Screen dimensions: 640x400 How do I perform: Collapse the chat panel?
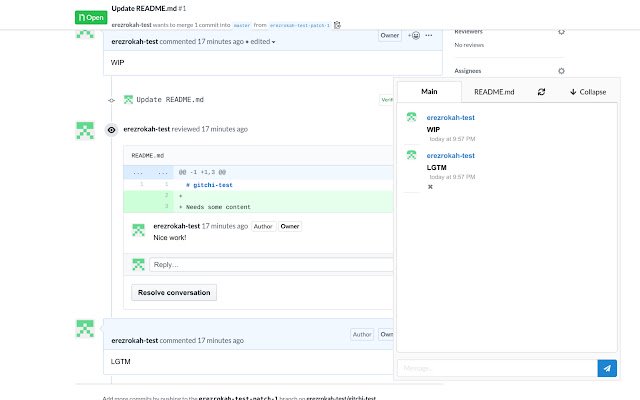pos(588,92)
